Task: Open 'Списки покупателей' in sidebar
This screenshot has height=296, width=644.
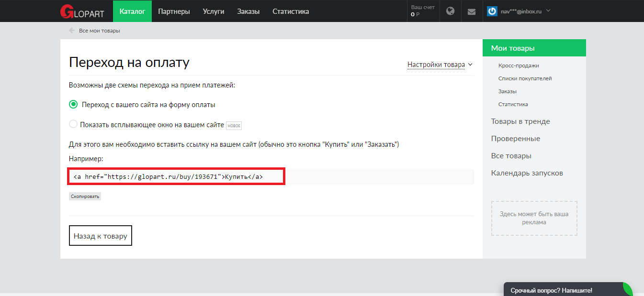Action: coord(525,78)
